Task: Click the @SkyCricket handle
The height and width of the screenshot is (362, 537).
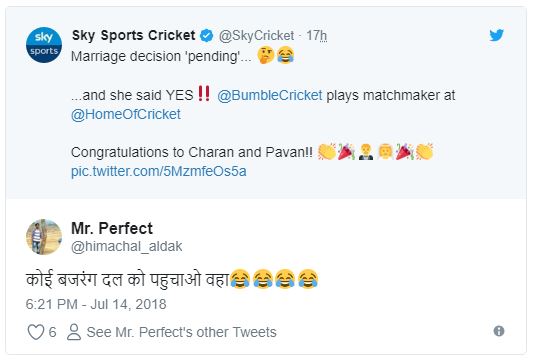Action: [x=256, y=35]
